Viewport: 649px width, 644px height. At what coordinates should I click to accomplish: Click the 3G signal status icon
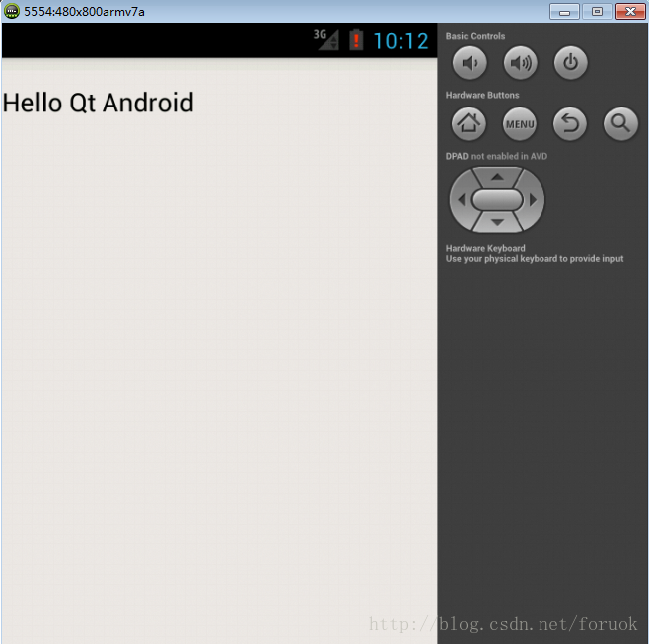326,40
